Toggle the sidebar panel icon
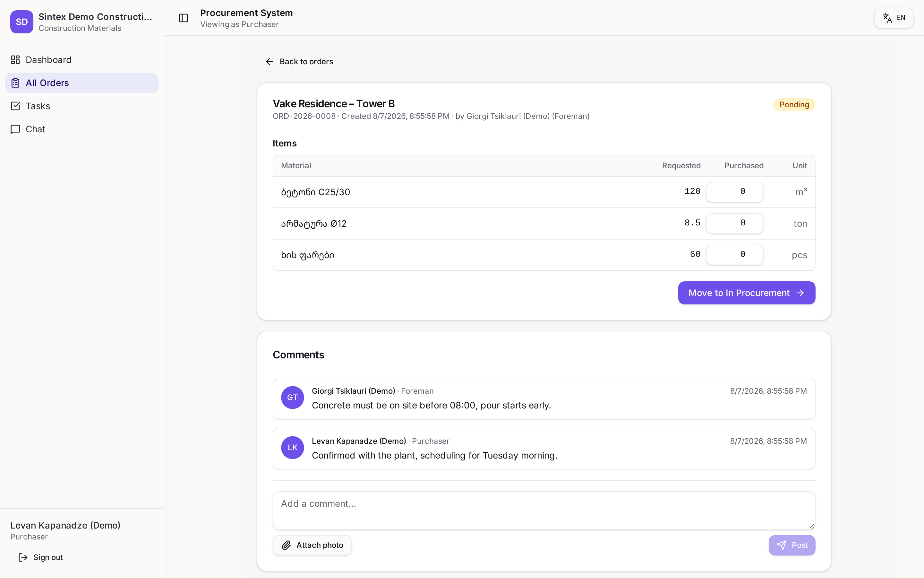This screenshot has height=578, width=924. tap(183, 18)
